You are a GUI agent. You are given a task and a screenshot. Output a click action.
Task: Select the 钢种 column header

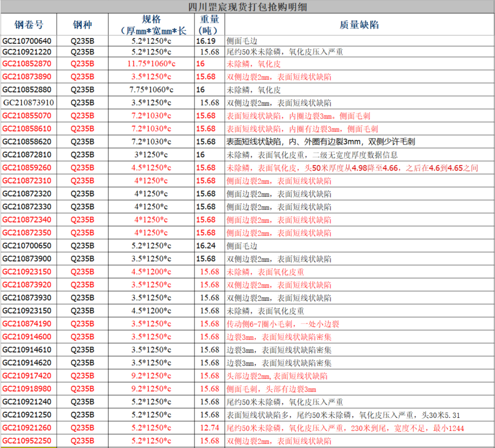tap(82, 24)
